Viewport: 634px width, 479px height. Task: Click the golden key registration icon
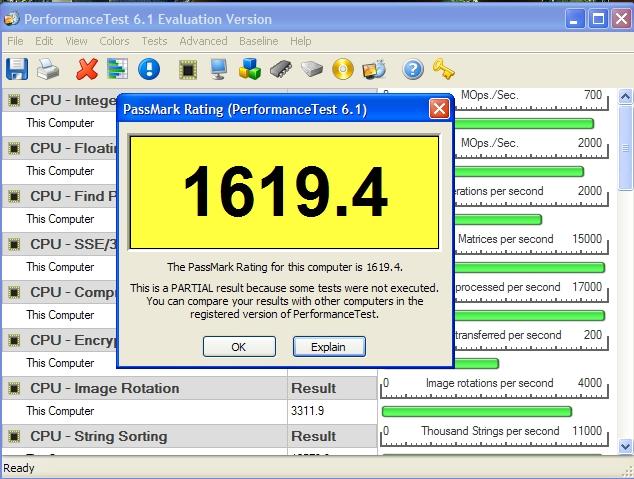click(444, 69)
